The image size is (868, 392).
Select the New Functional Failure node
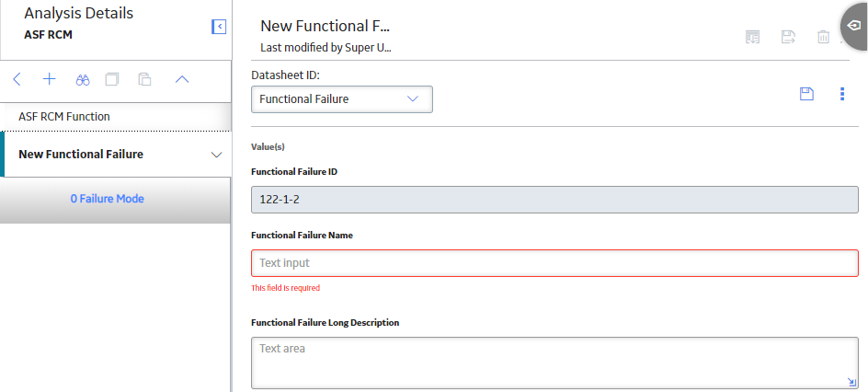81,155
